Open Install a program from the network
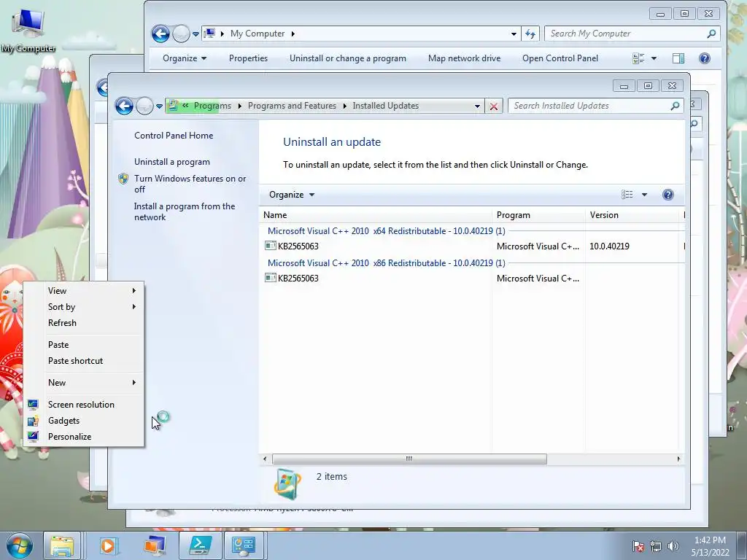747x560 pixels. click(x=185, y=211)
